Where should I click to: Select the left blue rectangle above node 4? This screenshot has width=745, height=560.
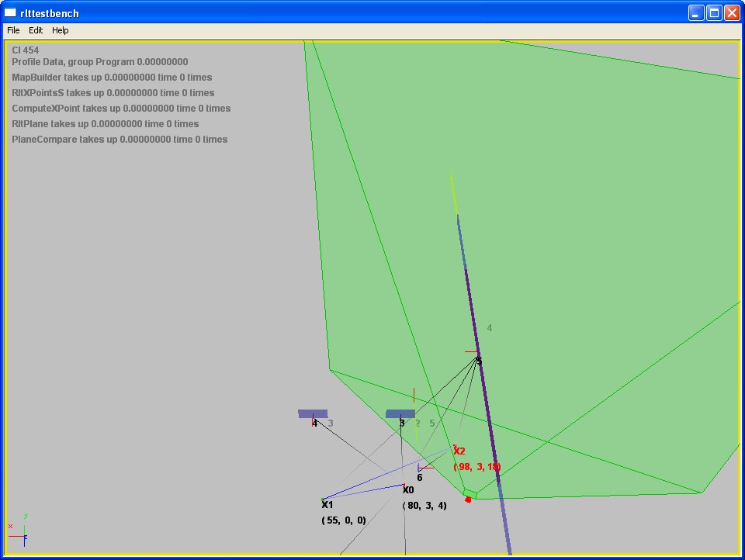(x=313, y=413)
